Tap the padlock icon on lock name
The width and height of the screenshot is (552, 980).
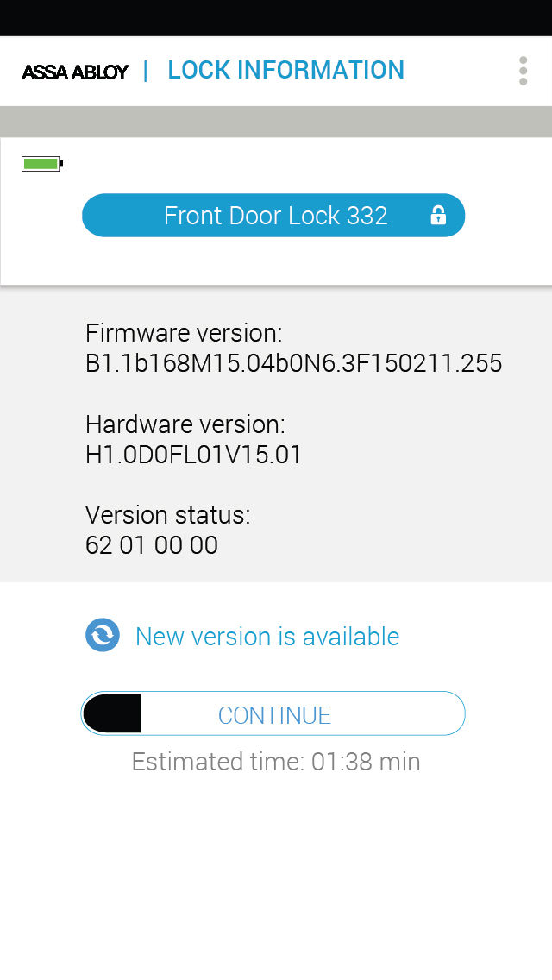click(x=438, y=215)
